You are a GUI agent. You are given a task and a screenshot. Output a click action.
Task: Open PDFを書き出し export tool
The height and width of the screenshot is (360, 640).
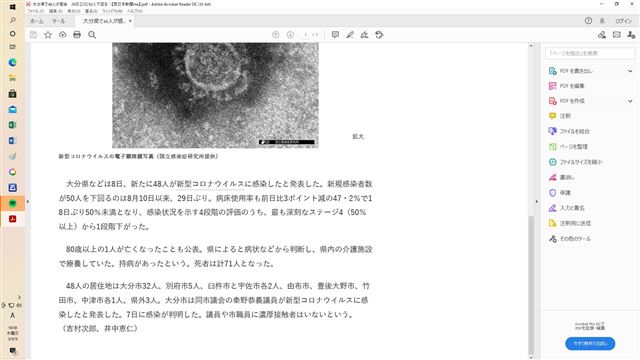tap(576, 71)
